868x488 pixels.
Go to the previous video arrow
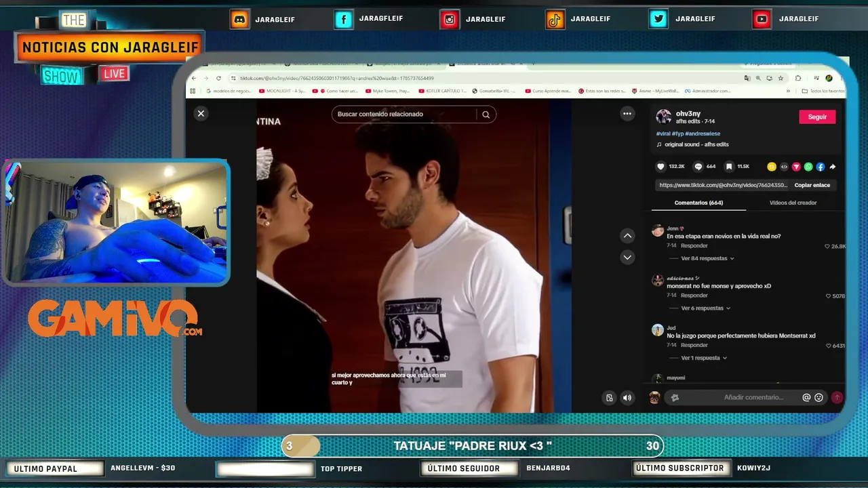[627, 236]
